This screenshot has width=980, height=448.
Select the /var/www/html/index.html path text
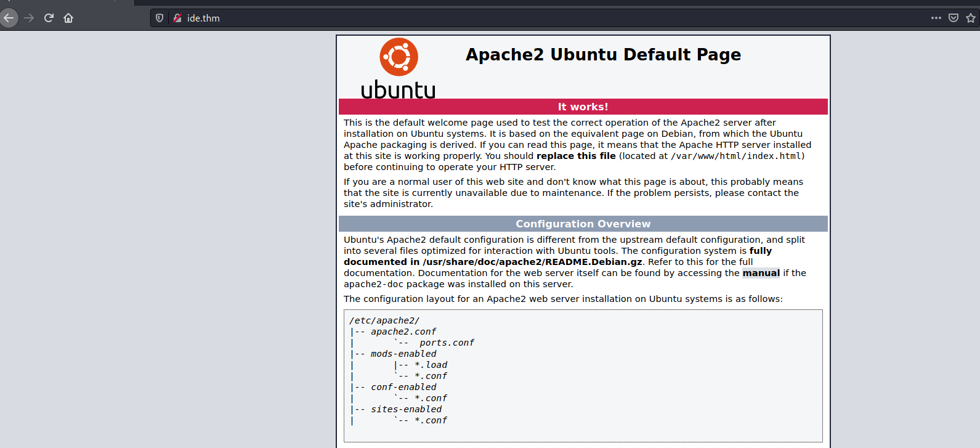coord(736,156)
